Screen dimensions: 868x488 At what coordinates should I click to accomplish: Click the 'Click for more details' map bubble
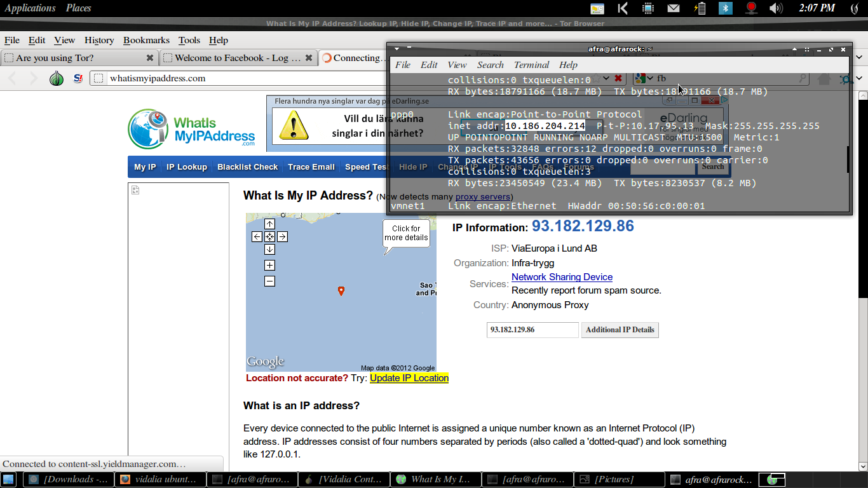[x=406, y=234]
